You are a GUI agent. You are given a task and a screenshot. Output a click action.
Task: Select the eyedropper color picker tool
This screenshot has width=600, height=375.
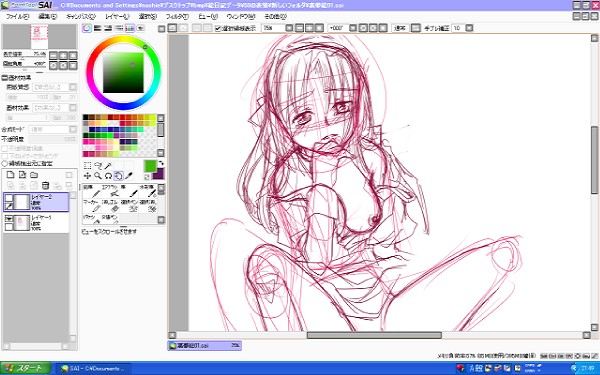(x=129, y=176)
